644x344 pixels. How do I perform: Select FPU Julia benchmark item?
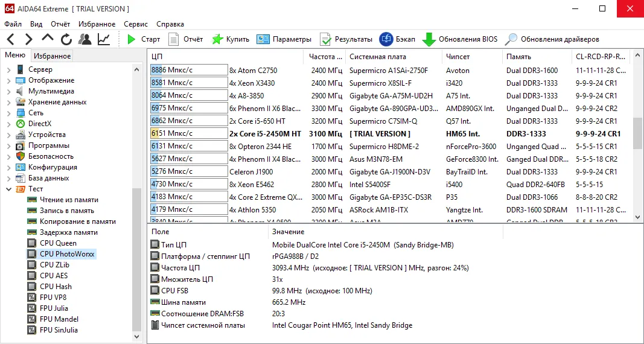click(54, 308)
